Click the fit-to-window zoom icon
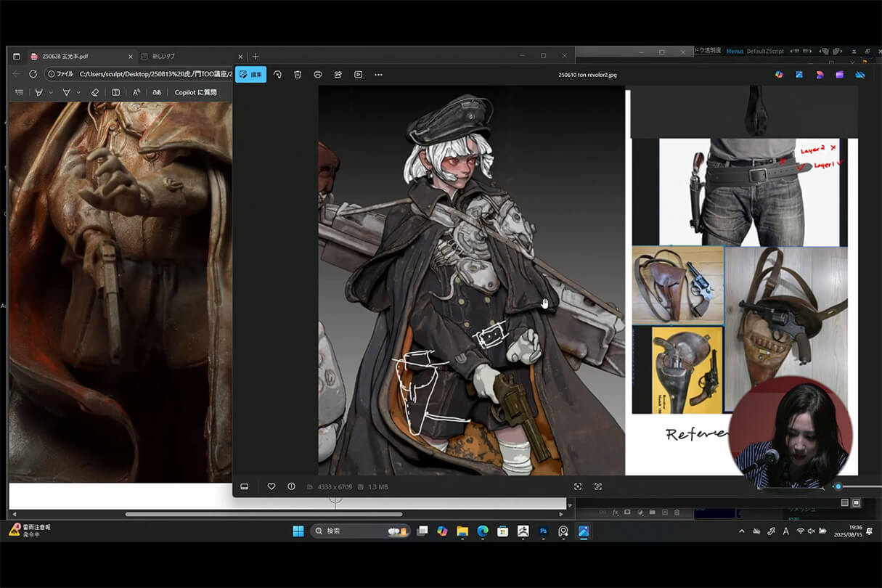882x588 pixels. 578,486
